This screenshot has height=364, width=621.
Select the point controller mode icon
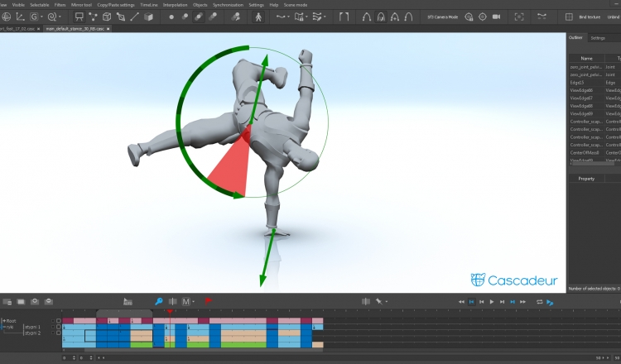(171, 17)
